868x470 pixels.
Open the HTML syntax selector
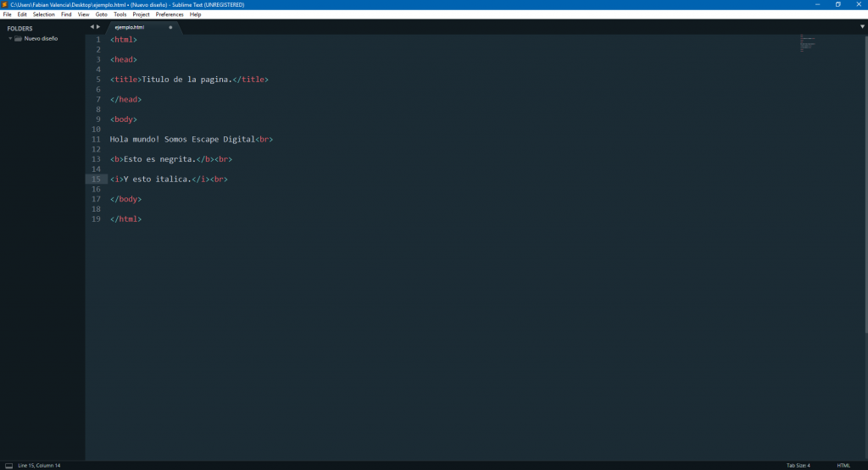click(843, 465)
